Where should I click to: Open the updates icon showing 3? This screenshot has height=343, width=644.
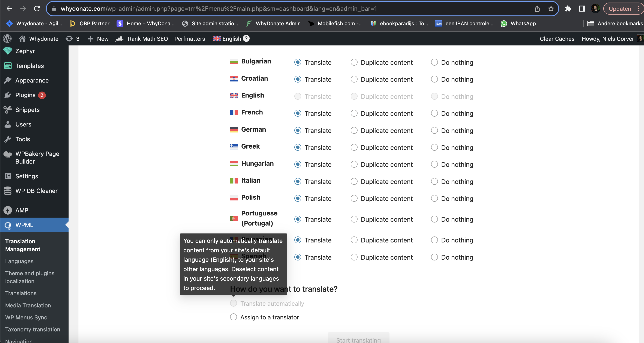(x=72, y=39)
